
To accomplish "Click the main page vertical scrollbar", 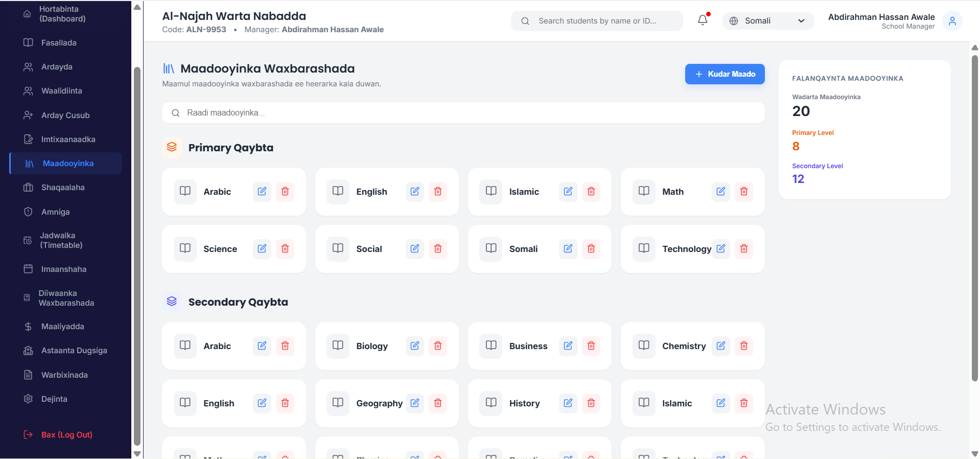I will coord(974,218).
